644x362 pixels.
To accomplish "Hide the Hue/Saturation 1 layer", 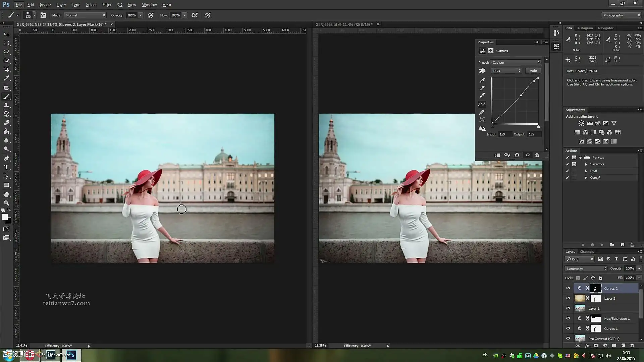I will (x=568, y=318).
